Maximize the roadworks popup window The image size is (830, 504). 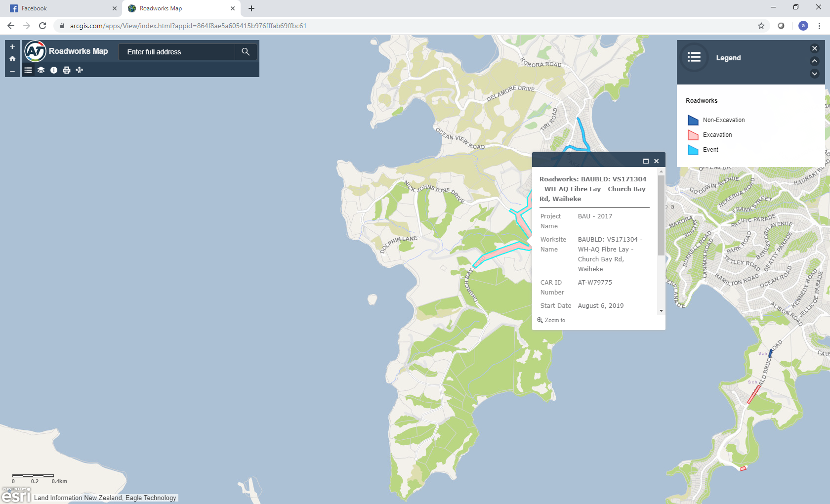point(646,161)
